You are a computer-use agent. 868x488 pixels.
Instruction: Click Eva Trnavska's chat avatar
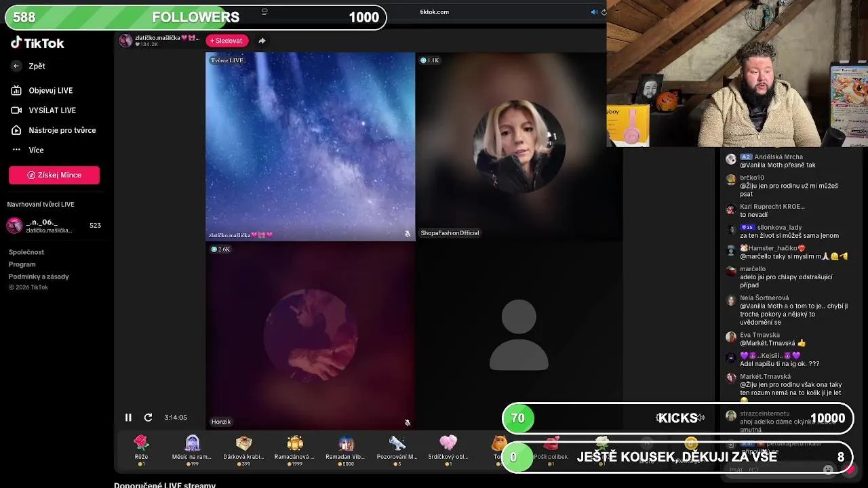[x=730, y=337]
